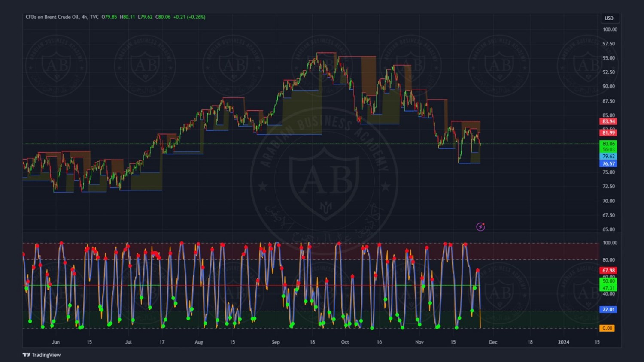Screen dimensions: 644x362
Task: Click the green 50.00 oscillator label
Action: (x=608, y=281)
